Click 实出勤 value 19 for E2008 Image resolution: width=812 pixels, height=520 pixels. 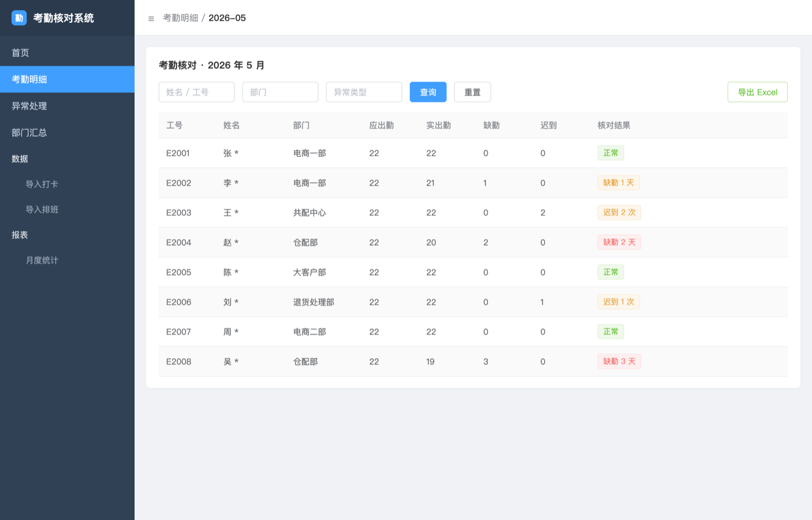tap(430, 362)
